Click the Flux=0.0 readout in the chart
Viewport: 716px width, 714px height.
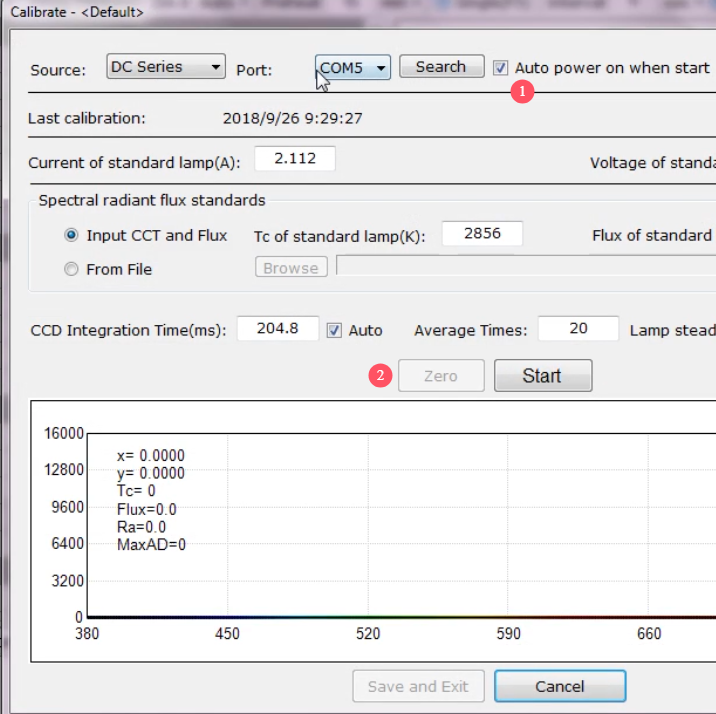coord(147,509)
